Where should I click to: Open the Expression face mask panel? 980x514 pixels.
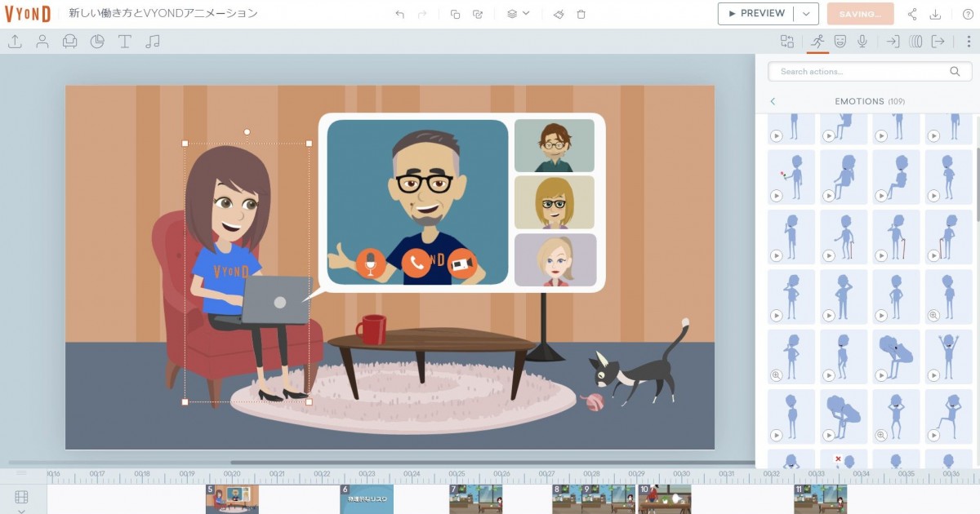[840, 42]
